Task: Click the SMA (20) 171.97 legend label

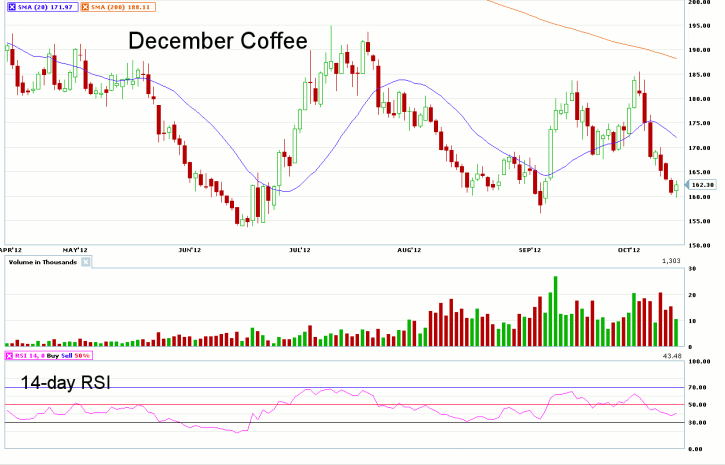Action: tap(44, 6)
